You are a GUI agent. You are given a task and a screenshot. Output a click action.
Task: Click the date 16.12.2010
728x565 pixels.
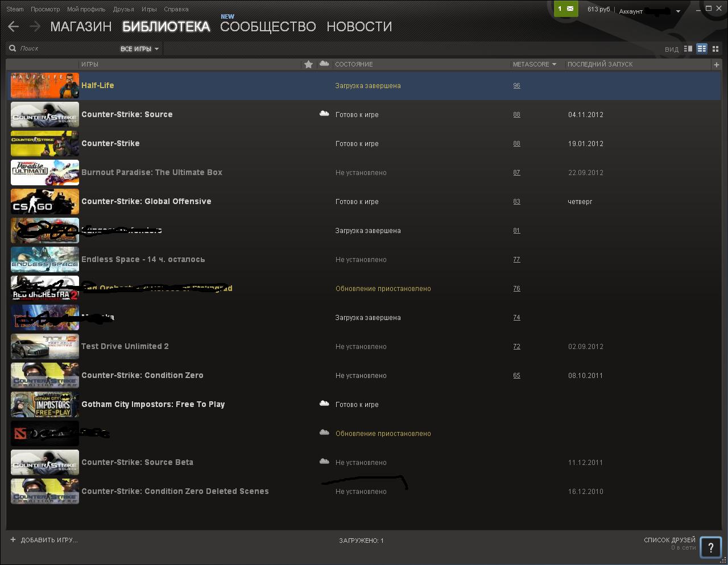coord(586,491)
